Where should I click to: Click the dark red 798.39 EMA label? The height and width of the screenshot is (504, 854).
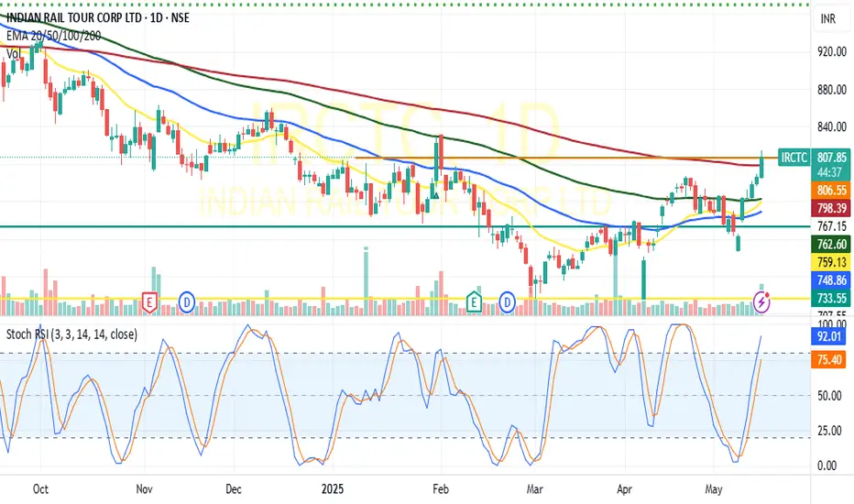[x=832, y=208]
